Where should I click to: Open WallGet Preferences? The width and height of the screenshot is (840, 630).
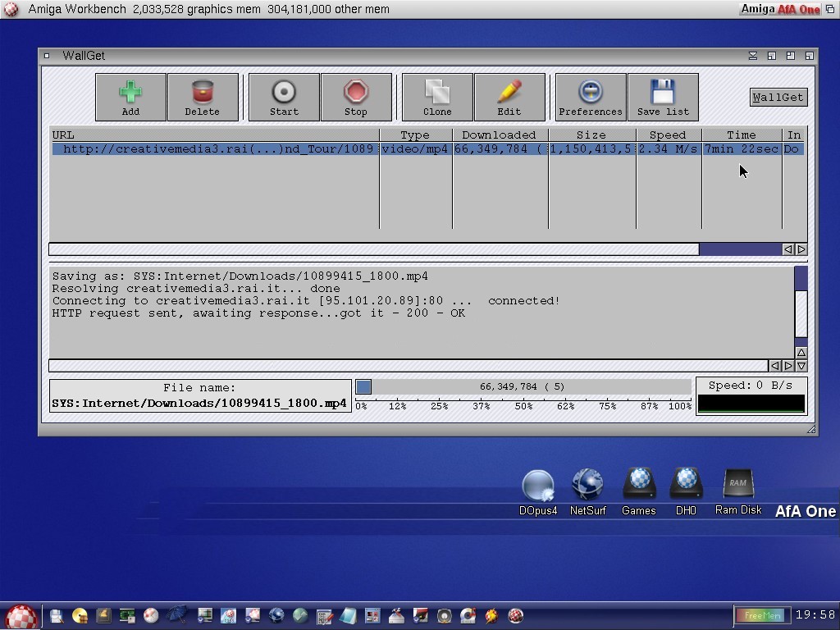pyautogui.click(x=591, y=97)
